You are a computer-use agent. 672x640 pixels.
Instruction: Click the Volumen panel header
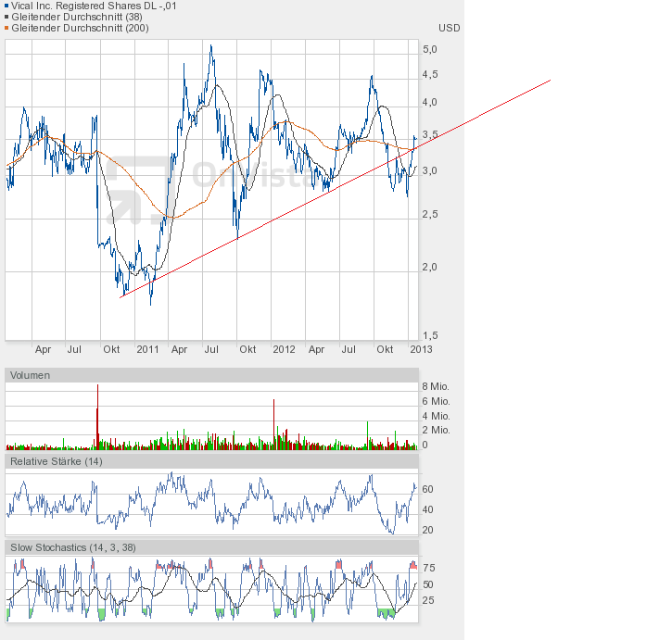[x=211, y=375]
